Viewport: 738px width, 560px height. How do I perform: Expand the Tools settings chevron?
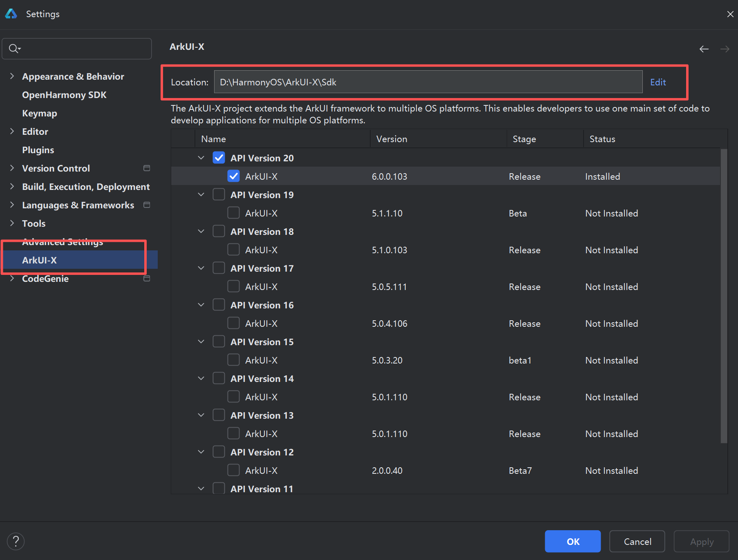(x=12, y=223)
